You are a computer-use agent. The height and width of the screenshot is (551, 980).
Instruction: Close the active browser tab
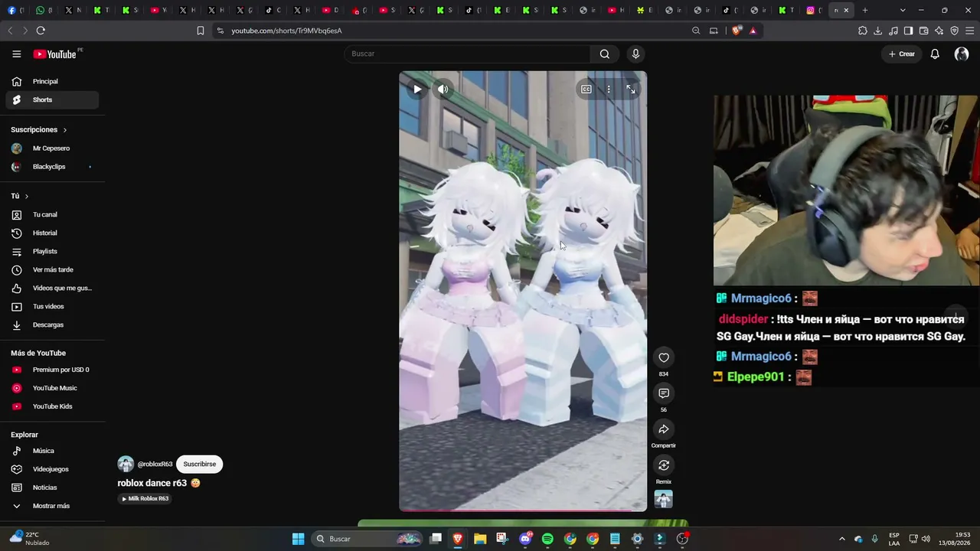pos(846,10)
